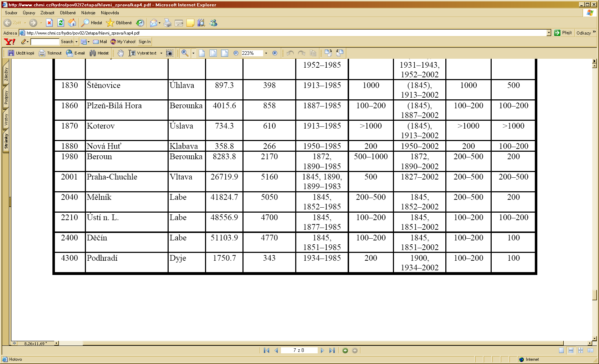Click the Přejít go button

[x=563, y=33]
